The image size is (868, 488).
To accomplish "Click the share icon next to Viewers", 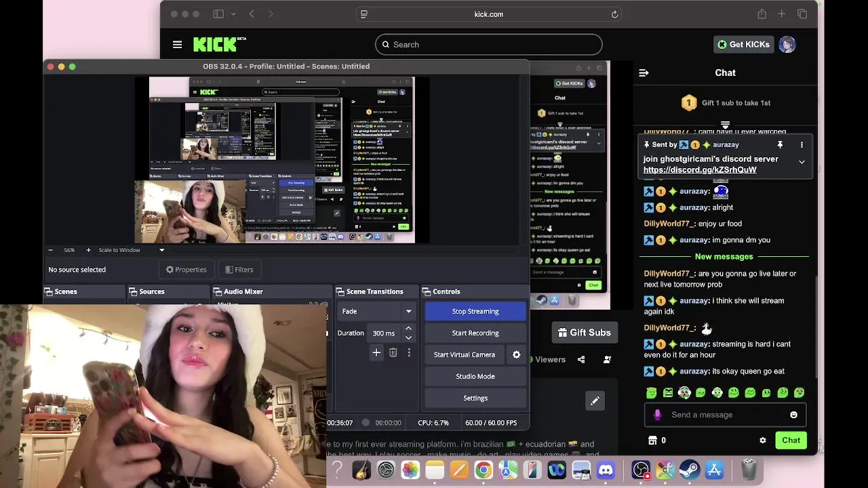I will [x=581, y=359].
